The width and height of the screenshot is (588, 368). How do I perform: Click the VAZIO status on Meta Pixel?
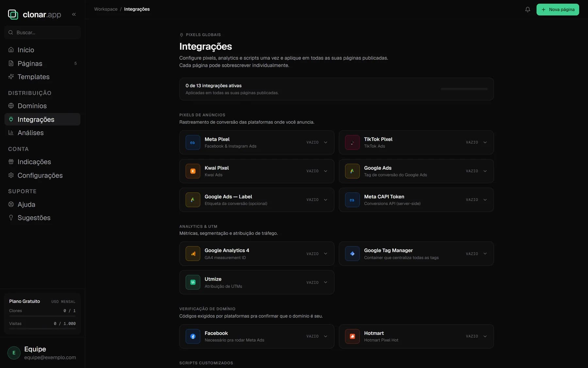coord(312,142)
